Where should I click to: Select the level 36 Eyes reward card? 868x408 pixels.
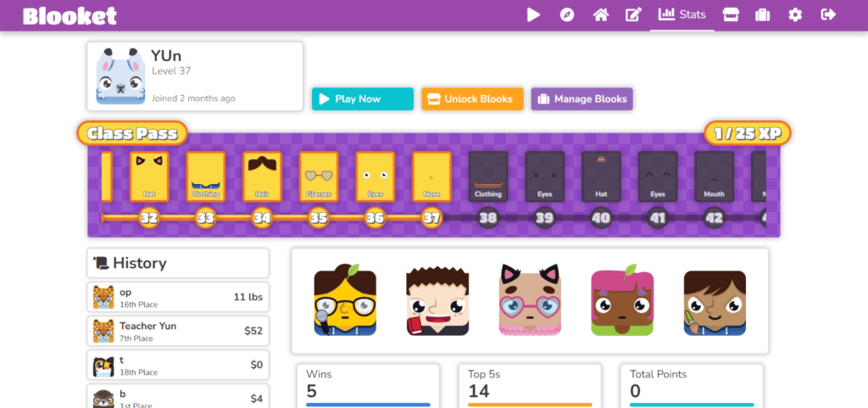[x=376, y=176]
